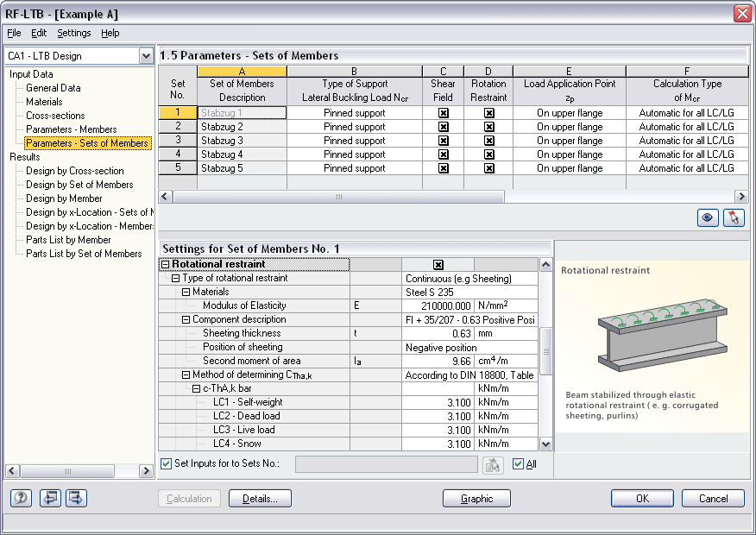Screen dimensions: 756x535
Task: Open Parts List by Member
Action: click(x=68, y=240)
